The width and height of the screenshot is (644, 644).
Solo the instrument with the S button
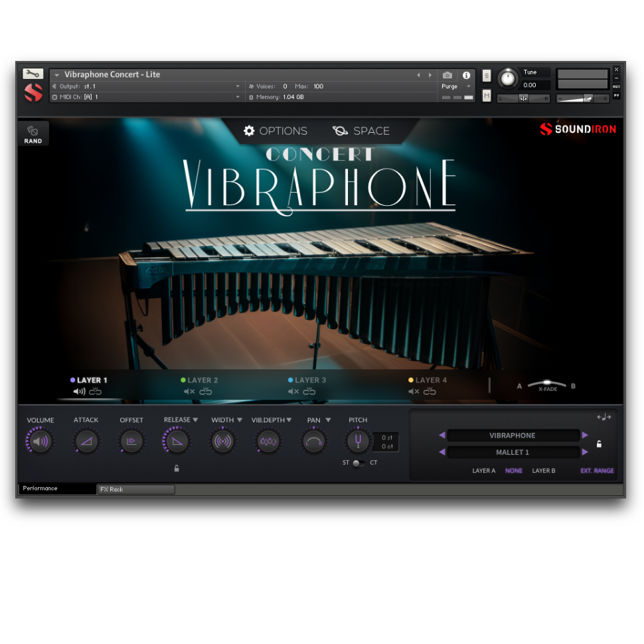click(x=486, y=76)
